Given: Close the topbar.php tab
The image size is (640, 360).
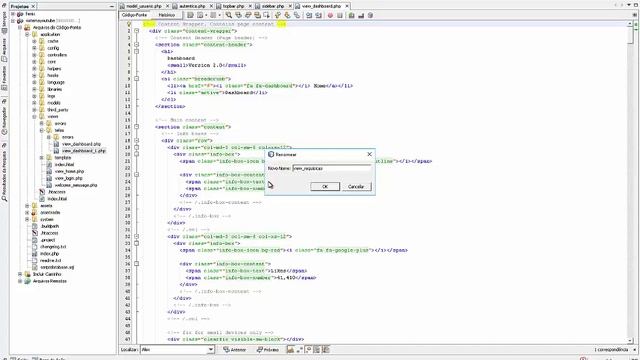Looking at the screenshot, I should tap(250, 6).
